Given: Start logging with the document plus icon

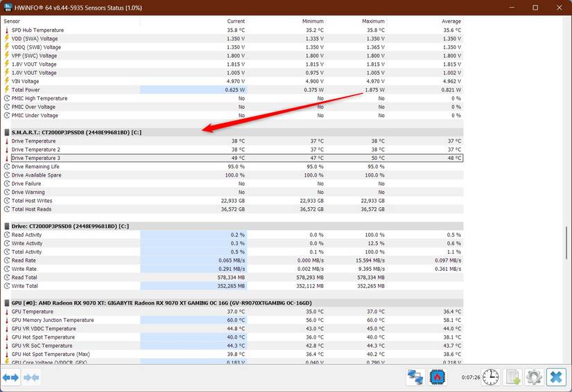Looking at the screenshot, I should point(512,377).
